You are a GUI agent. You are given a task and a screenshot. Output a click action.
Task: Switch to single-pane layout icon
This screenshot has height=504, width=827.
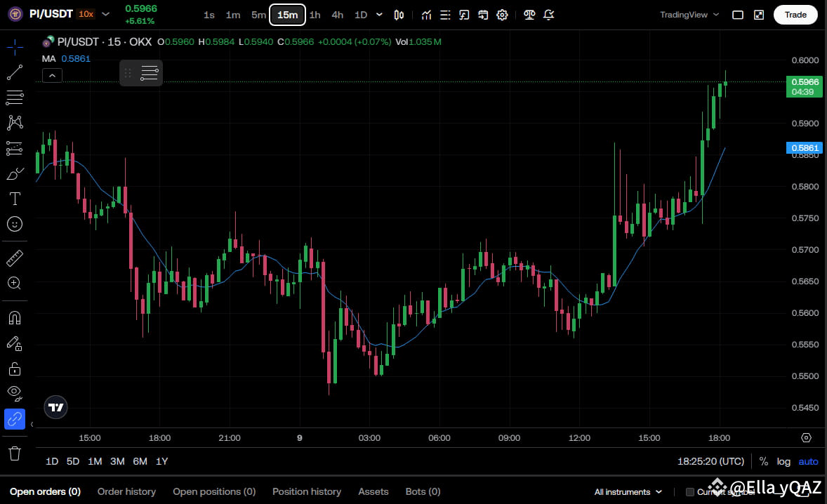tap(738, 15)
